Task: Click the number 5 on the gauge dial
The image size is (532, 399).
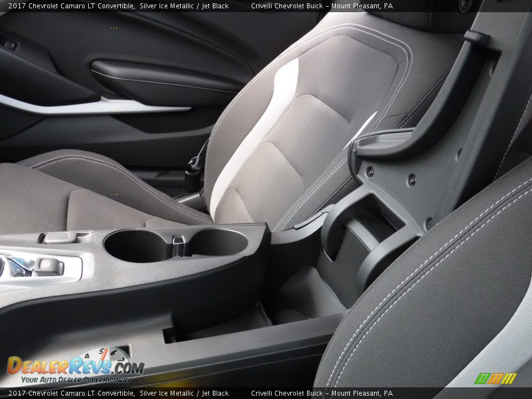Action: (x=101, y=351)
